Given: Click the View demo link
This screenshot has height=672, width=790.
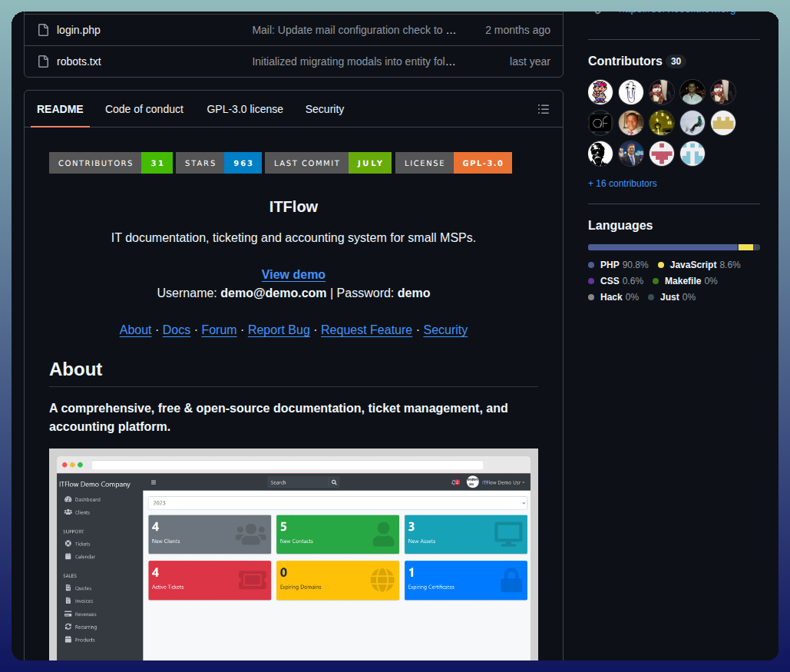Looking at the screenshot, I should click(293, 275).
